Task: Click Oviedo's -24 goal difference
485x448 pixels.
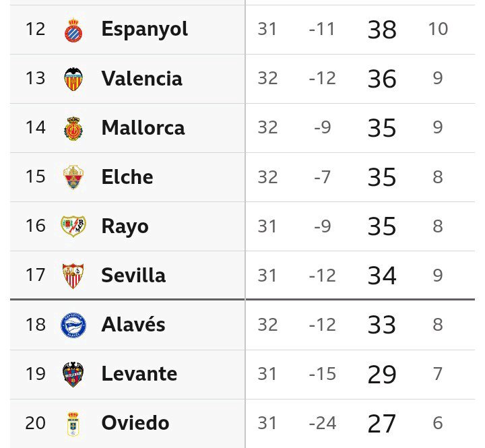Action: [322, 423]
